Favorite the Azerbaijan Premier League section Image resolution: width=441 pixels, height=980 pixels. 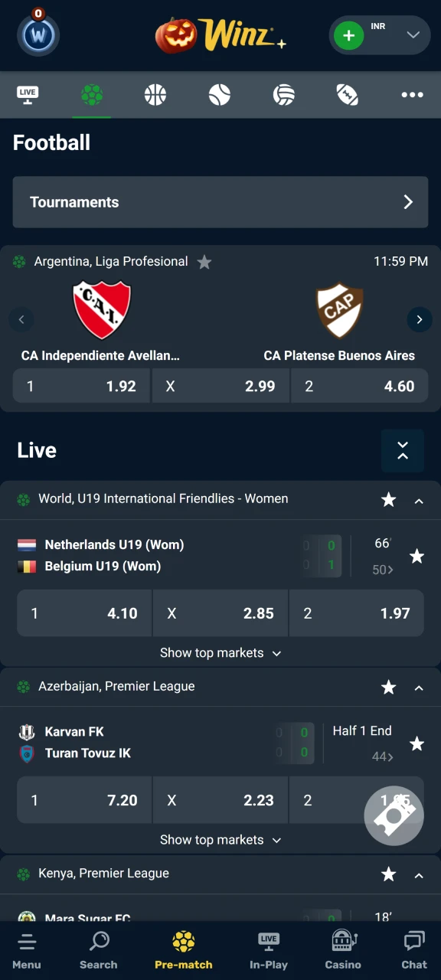pyautogui.click(x=388, y=687)
